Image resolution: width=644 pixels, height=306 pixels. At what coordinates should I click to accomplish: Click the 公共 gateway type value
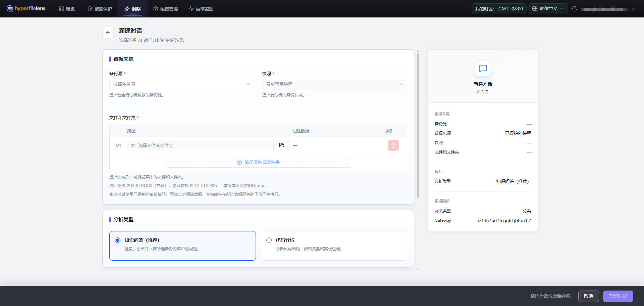(x=527, y=211)
